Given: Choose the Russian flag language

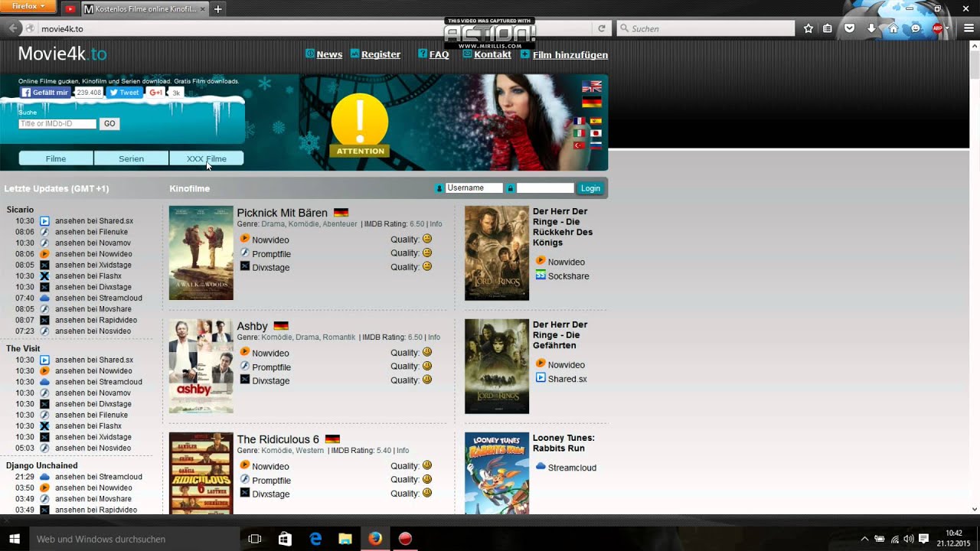Looking at the screenshot, I should 596,145.
